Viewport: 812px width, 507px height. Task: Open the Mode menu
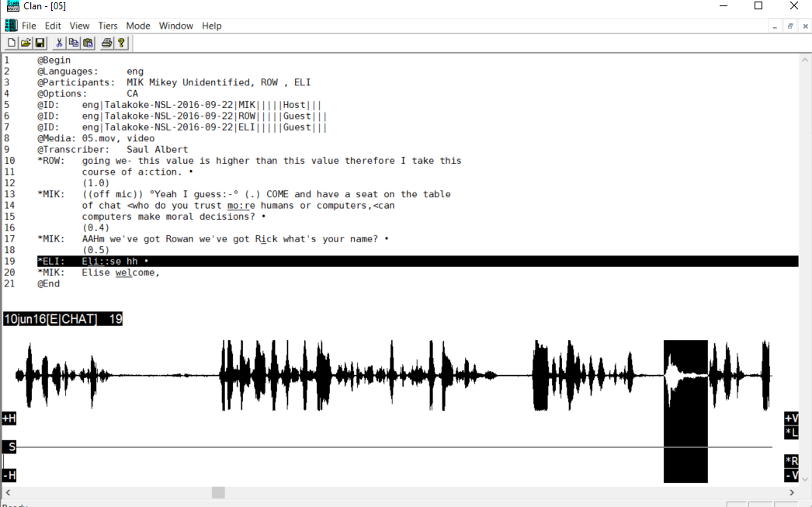point(138,26)
